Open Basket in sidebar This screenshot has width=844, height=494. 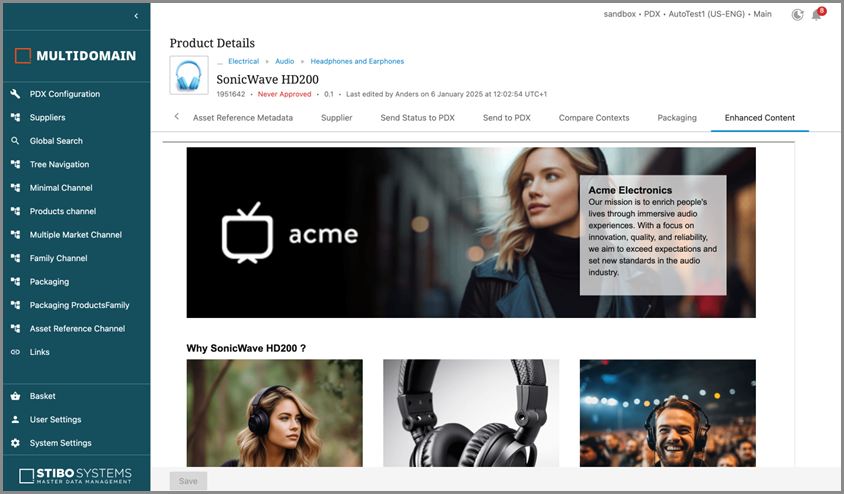pyautogui.click(x=43, y=396)
